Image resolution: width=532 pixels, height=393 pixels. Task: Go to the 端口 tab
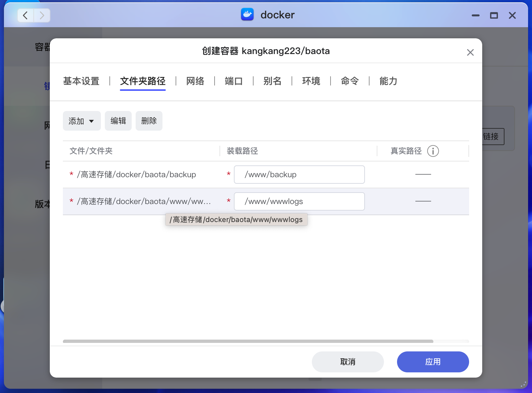tap(234, 81)
